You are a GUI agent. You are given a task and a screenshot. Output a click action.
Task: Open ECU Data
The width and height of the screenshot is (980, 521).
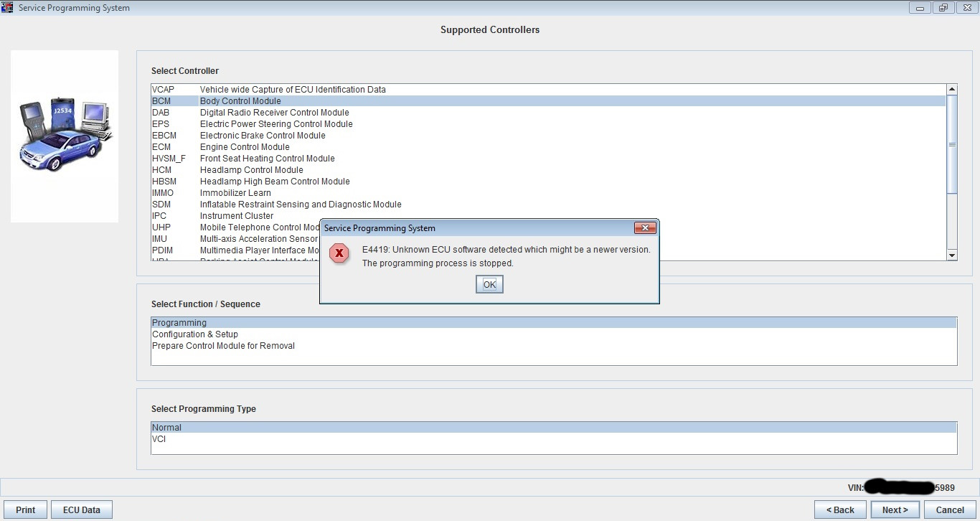82,510
